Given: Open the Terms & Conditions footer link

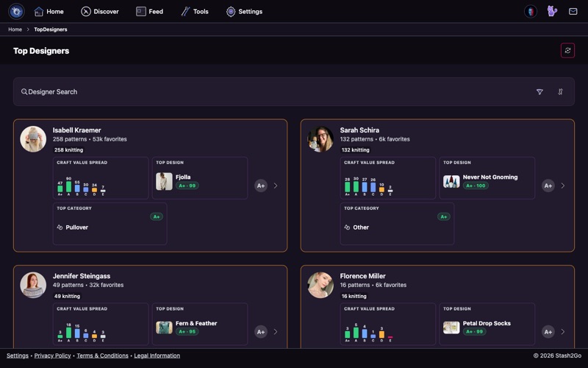Looking at the screenshot, I should [102, 355].
